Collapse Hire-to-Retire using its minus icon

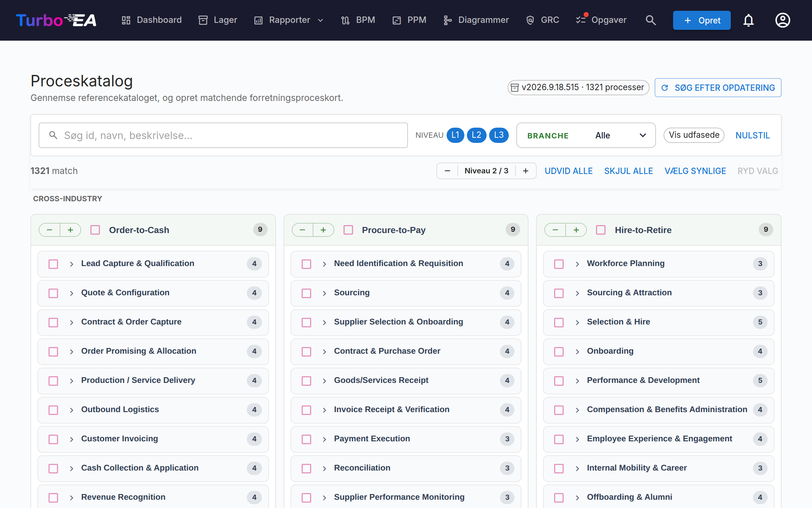click(555, 230)
